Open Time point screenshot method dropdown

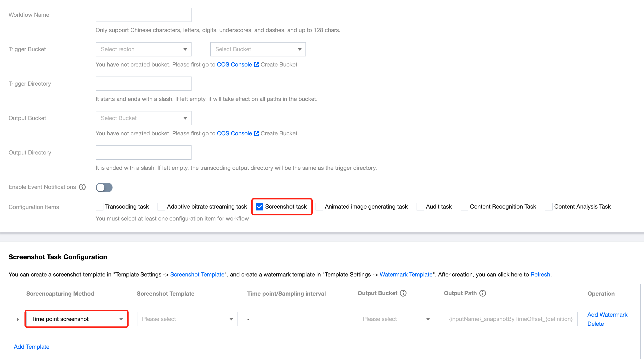click(x=77, y=319)
